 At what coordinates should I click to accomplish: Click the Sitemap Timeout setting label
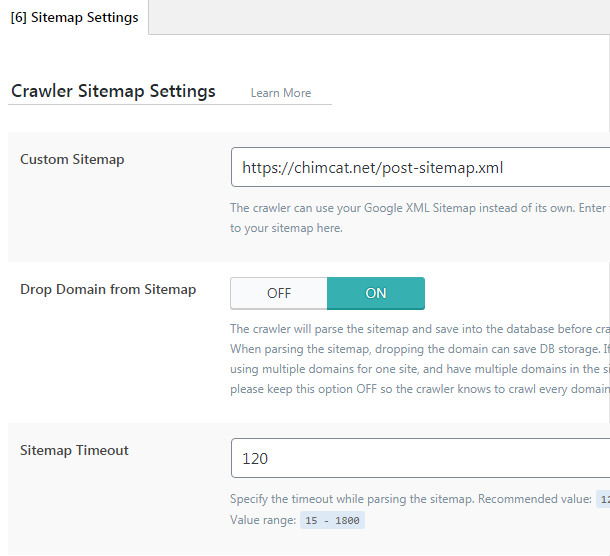[x=74, y=450]
